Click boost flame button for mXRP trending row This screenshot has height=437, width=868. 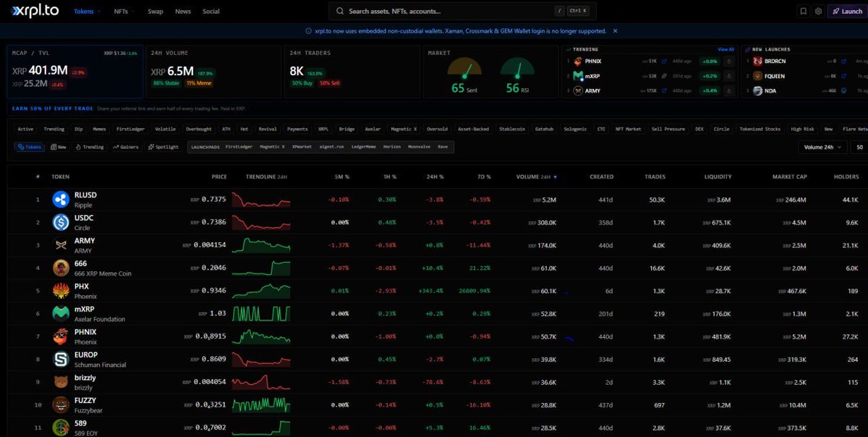728,76
